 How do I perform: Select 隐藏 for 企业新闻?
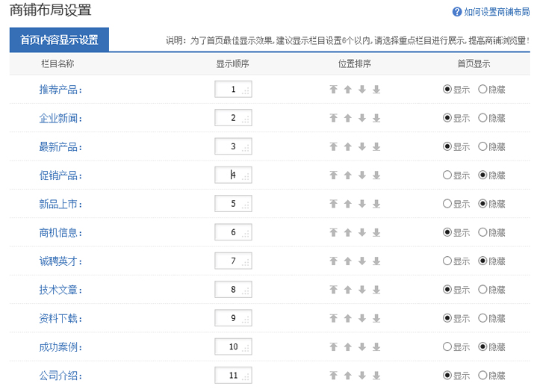(x=482, y=118)
